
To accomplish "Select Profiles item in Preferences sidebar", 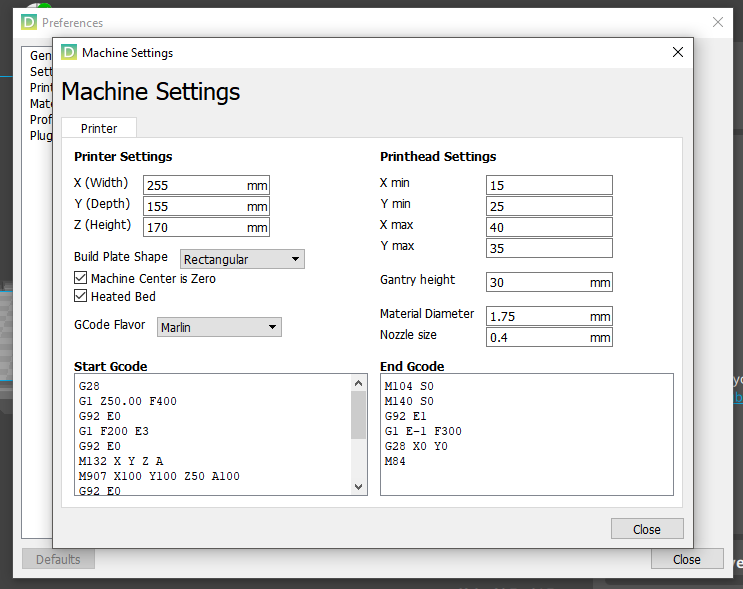I will click(41, 119).
